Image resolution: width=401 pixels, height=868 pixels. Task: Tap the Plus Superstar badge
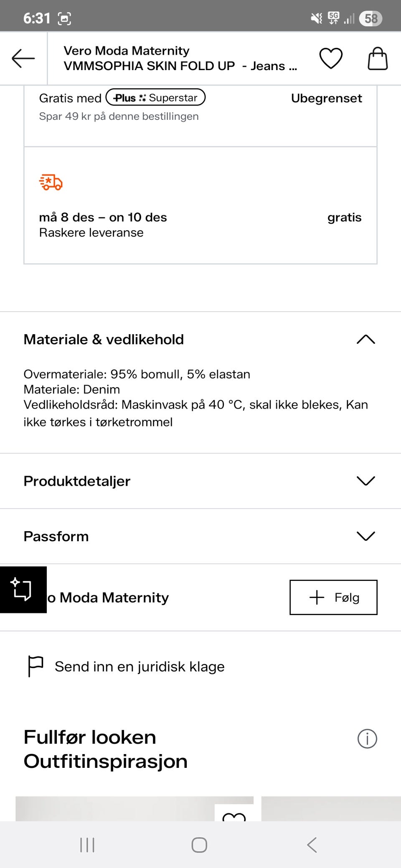pos(155,98)
